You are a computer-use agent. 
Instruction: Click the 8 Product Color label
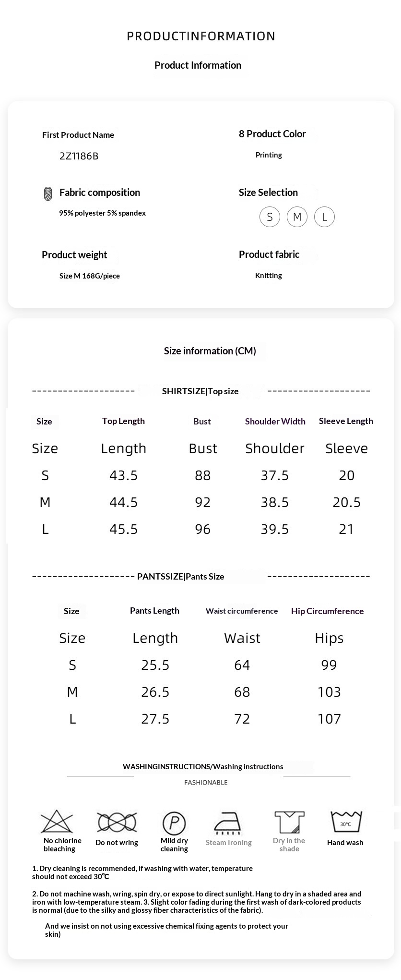pyautogui.click(x=272, y=134)
